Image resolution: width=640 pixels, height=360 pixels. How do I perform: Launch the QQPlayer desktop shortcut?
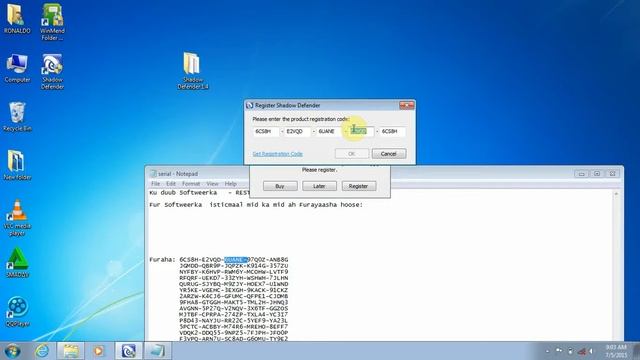click(x=17, y=312)
